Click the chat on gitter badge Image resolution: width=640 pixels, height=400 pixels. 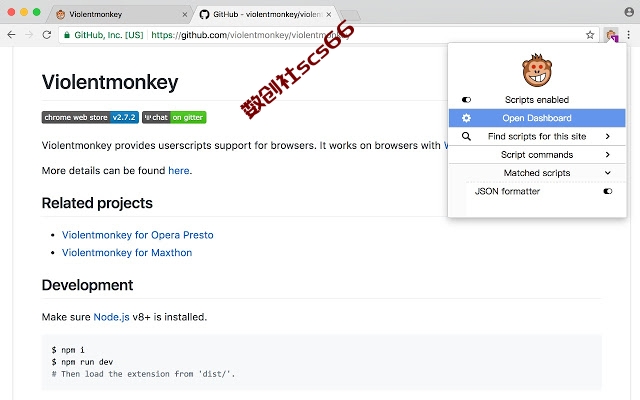(x=174, y=117)
